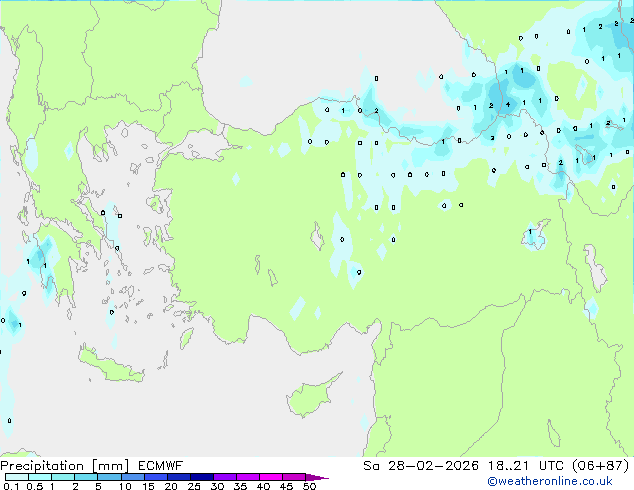Screen dimensions: 634x490
Task: Pick the 20–25 mm legend color swatch
Action: (178, 477)
